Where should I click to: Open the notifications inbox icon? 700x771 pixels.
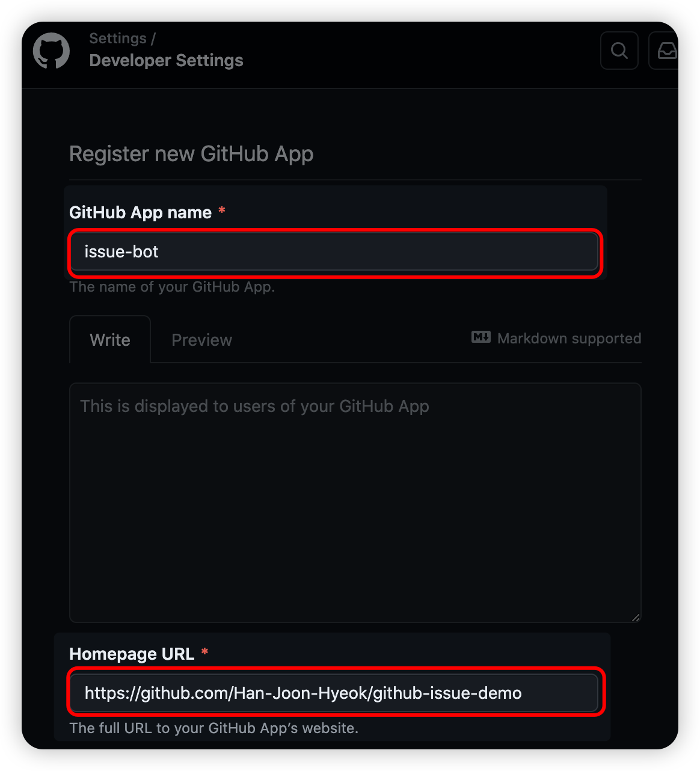[x=666, y=51]
